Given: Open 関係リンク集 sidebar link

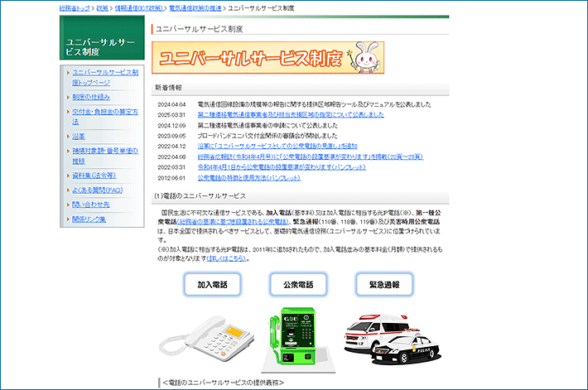Looking at the screenshot, I should coord(89,219).
